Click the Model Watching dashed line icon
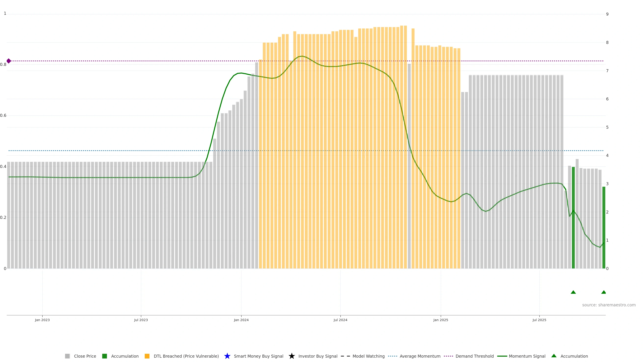Image resolution: width=644 pixels, height=362 pixels. click(345, 356)
